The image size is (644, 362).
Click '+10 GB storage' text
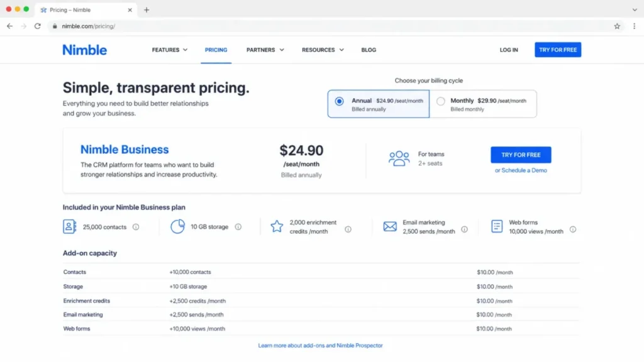pyautogui.click(x=188, y=287)
